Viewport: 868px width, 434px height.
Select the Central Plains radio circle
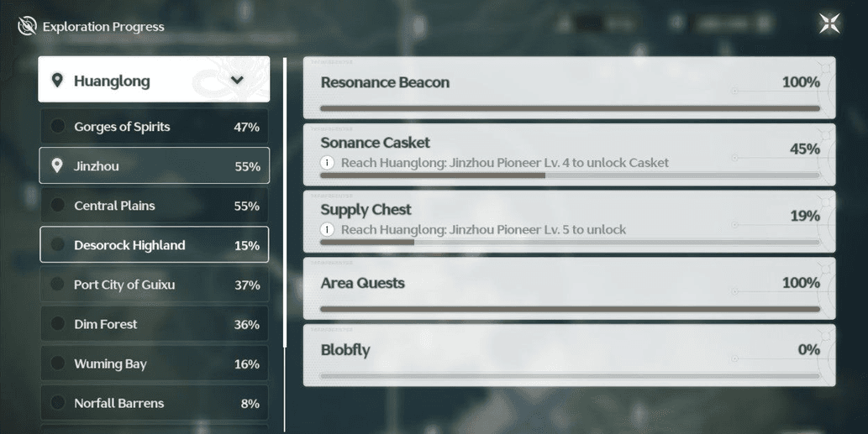click(58, 205)
